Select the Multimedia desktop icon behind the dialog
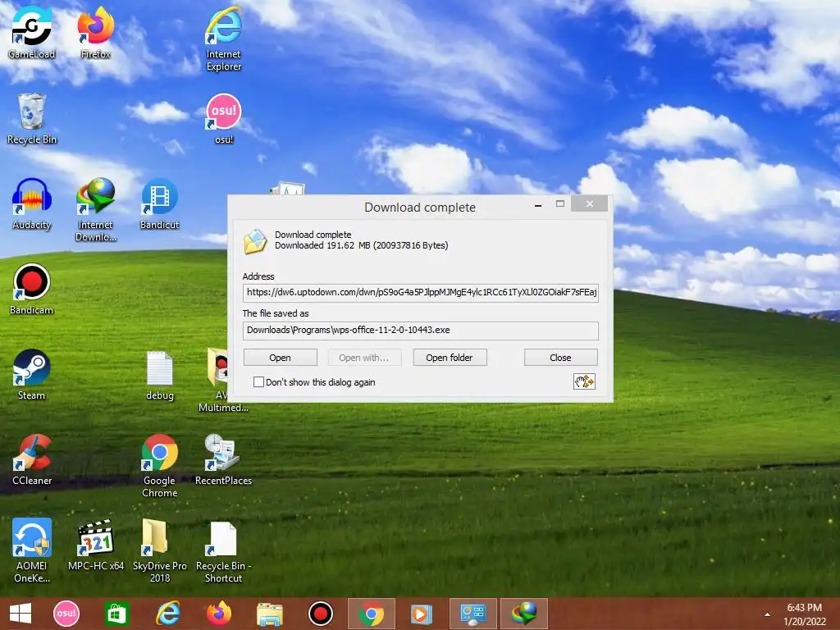Screen dimensions: 840x630 tap(217, 381)
